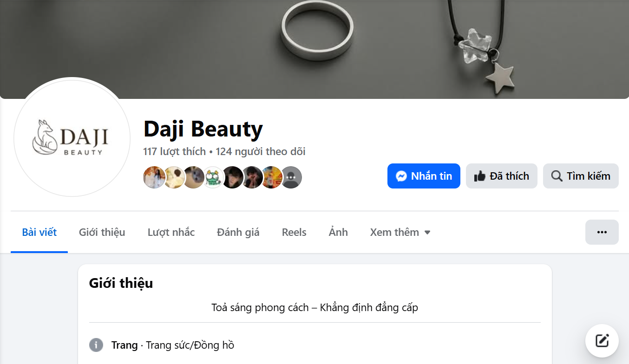This screenshot has width=629, height=364.
Task: Click the thumbs-up icon on Đã thích
Action: (x=479, y=176)
